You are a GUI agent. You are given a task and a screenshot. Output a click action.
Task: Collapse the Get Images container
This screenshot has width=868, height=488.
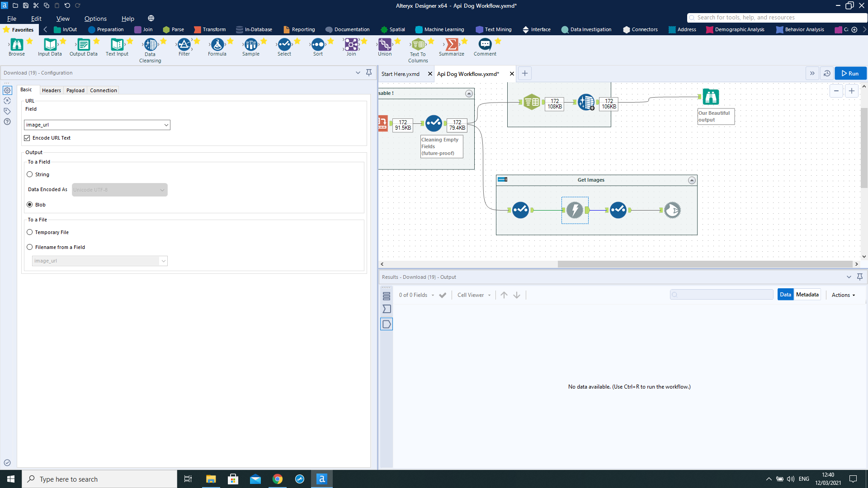pos(692,180)
